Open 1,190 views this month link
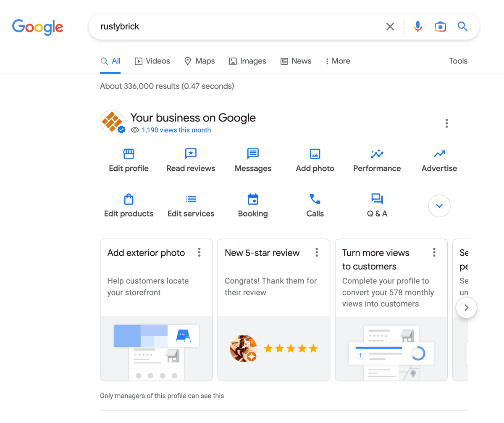Image resolution: width=504 pixels, height=423 pixels. [176, 130]
